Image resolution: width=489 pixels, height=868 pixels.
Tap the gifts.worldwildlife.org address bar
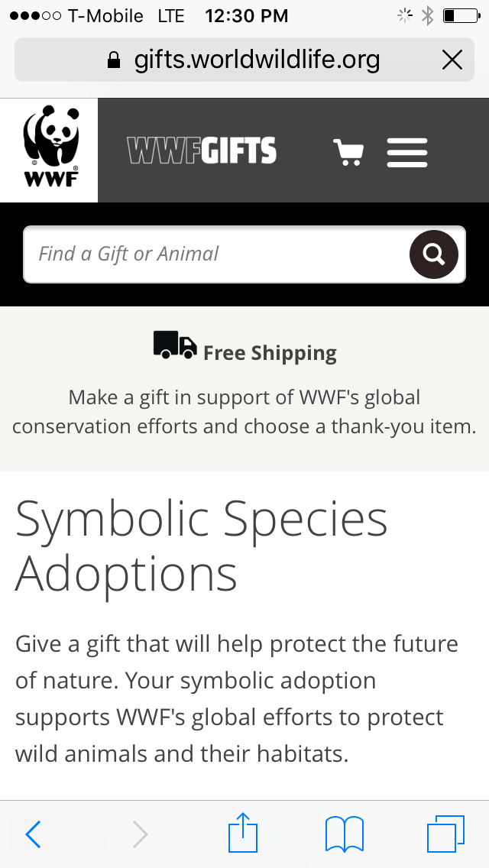tap(256, 60)
